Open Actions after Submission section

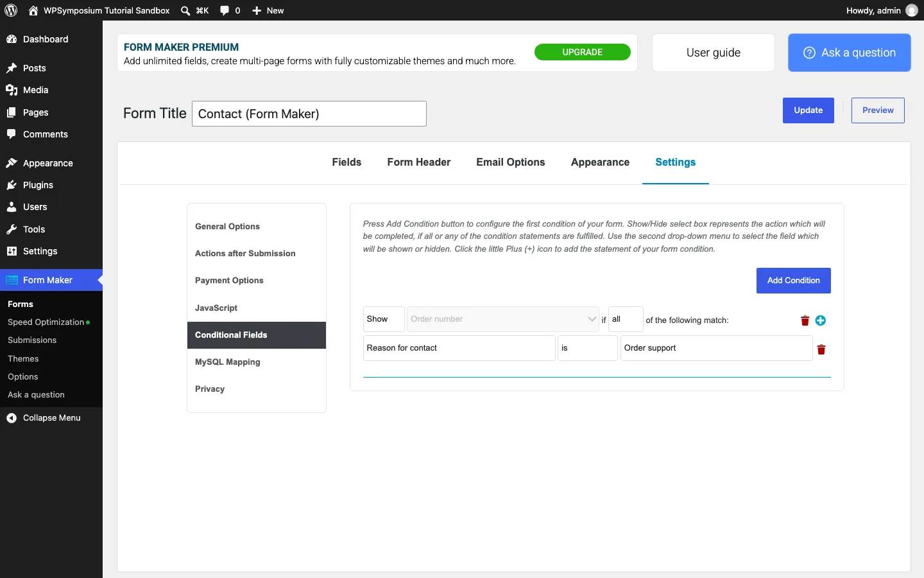(x=257, y=254)
